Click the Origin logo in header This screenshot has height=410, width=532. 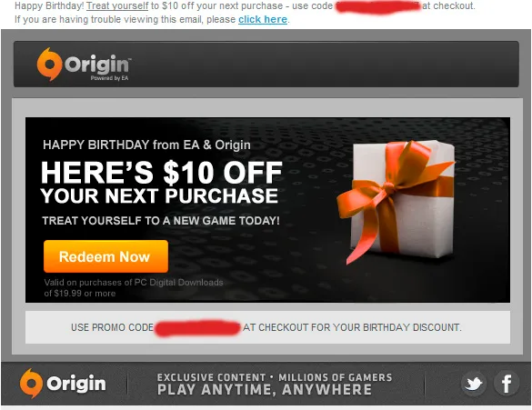84,65
